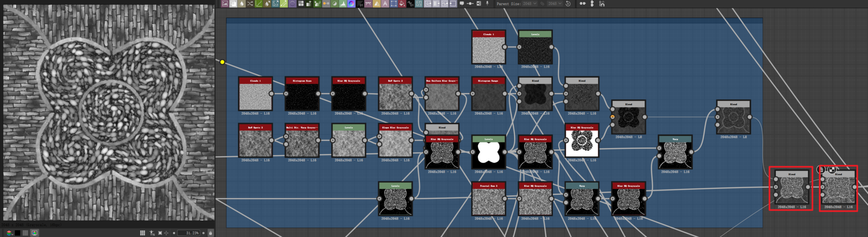Viewport: 868px width, 237px height.
Task: Reset the parent size with the circular arrow
Action: (x=568, y=3)
